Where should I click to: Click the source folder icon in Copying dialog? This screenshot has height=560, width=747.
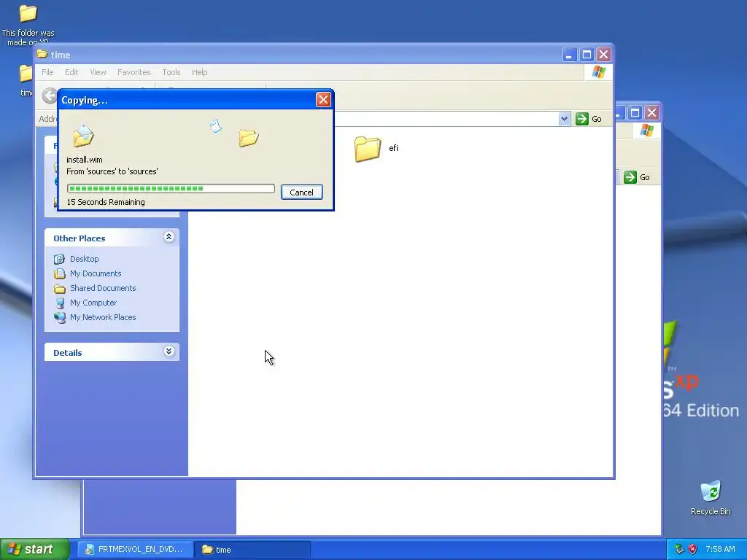pyautogui.click(x=83, y=135)
